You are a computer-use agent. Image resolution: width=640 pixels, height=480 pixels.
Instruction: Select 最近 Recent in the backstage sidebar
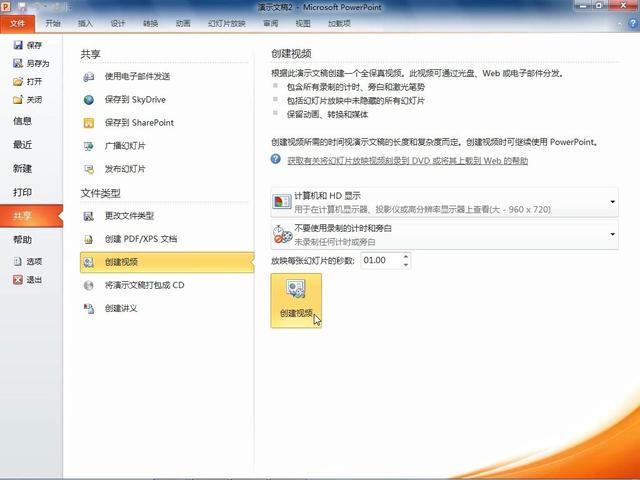[22, 145]
